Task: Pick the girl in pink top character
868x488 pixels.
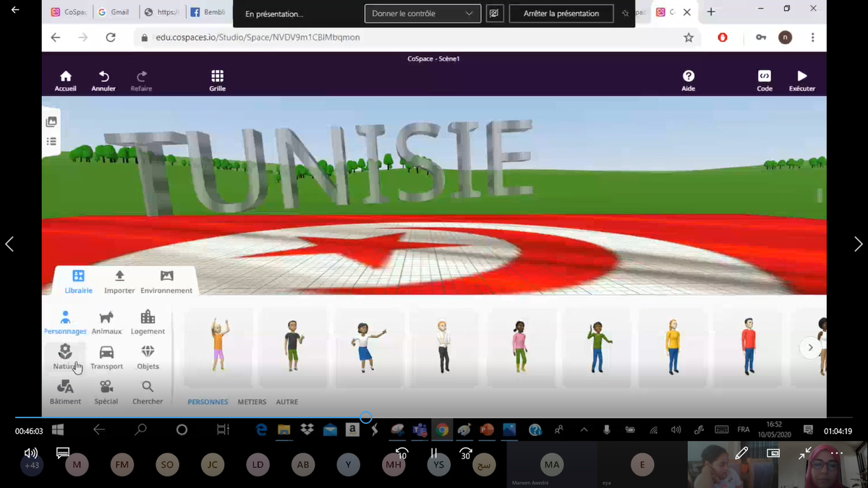Action: pos(519,346)
